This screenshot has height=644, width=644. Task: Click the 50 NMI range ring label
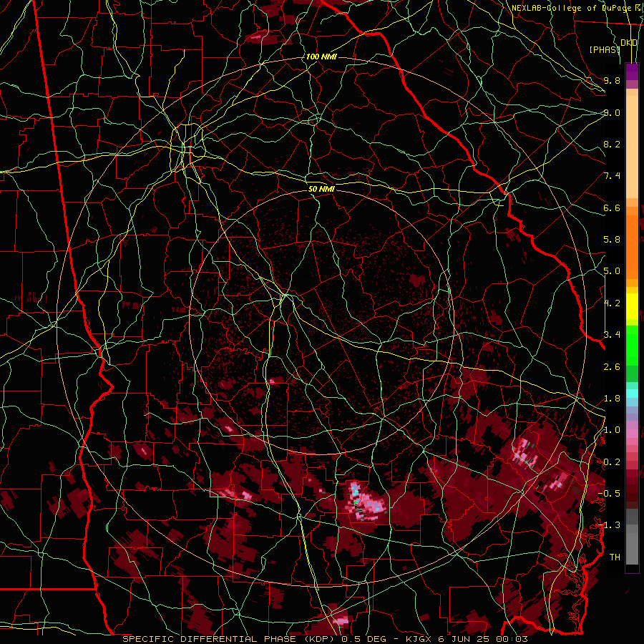321,190
